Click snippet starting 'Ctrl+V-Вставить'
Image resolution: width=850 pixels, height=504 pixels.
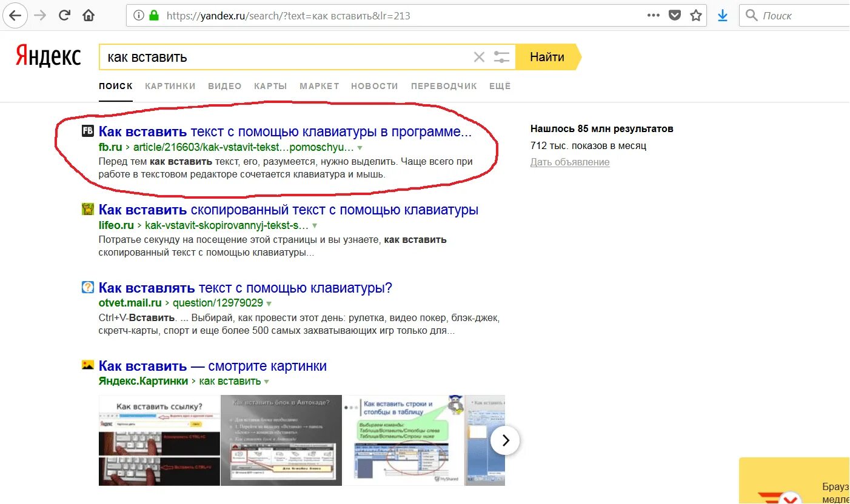(x=299, y=323)
